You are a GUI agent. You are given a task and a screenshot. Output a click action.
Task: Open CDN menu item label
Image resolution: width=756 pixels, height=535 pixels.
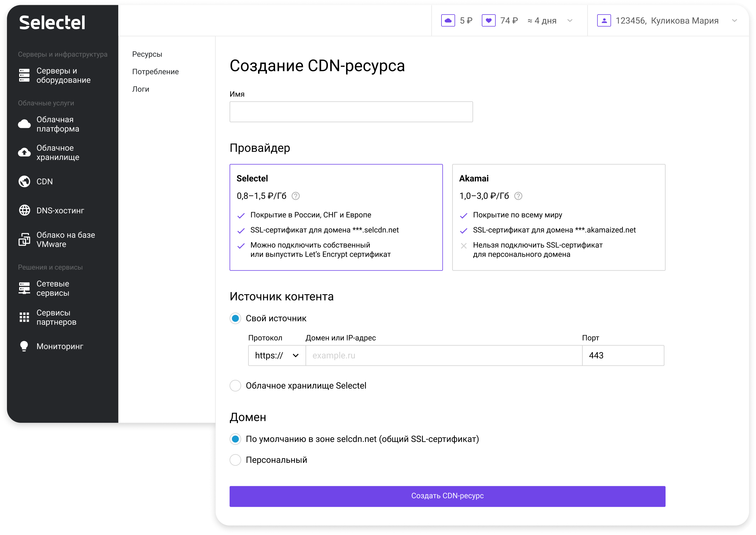point(44,181)
